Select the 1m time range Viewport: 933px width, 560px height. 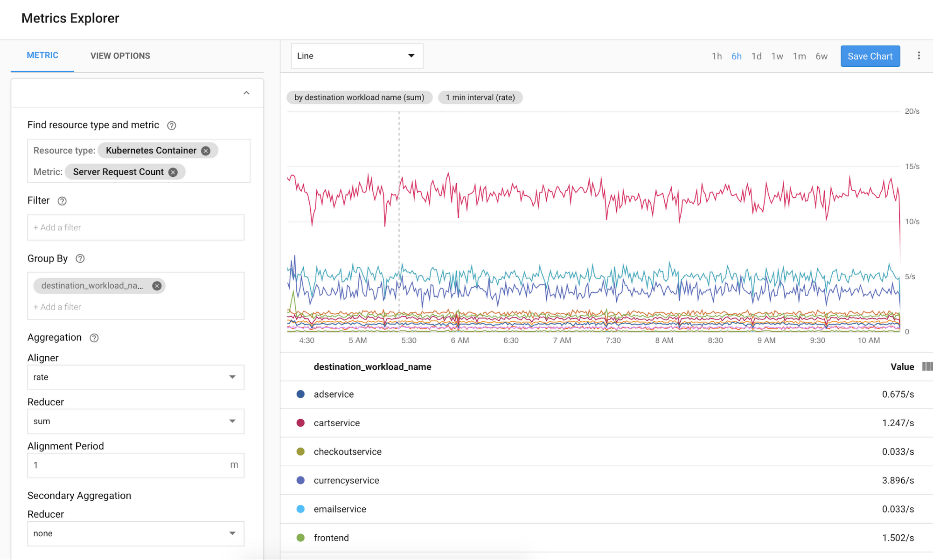[799, 56]
